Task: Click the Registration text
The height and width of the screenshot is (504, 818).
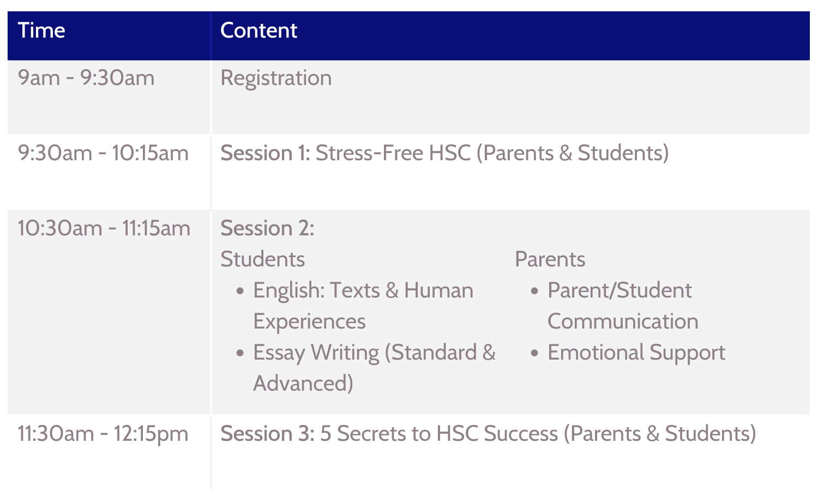Action: point(276,78)
